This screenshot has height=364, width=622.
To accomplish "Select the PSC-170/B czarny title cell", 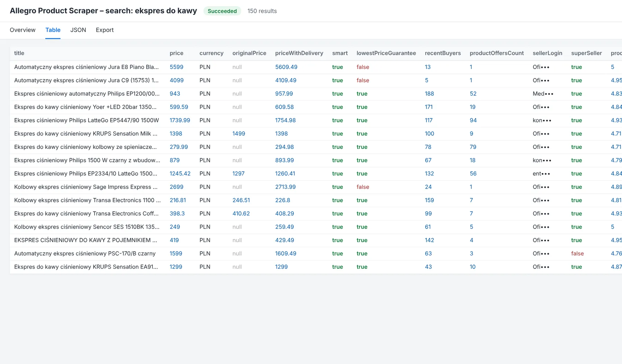I will tap(85, 253).
